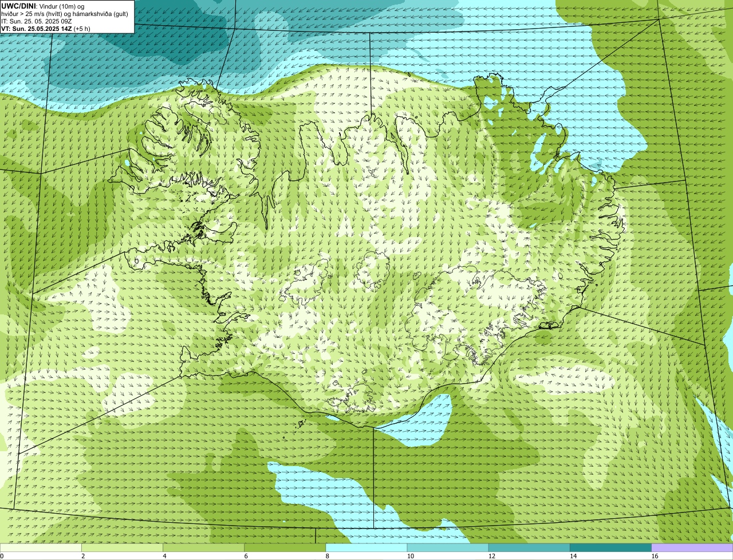The image size is (733, 560).
Task: Click the "IT: Sun. 25. 05. 2025 09Z" line
Action: point(37,21)
